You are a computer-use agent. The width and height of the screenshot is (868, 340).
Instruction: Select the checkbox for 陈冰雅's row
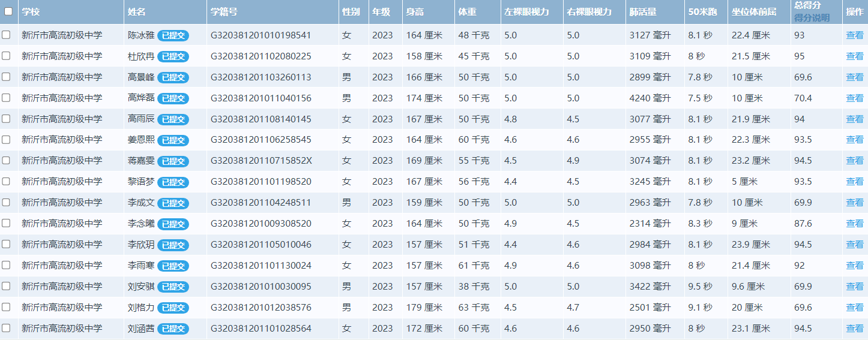coord(6,35)
